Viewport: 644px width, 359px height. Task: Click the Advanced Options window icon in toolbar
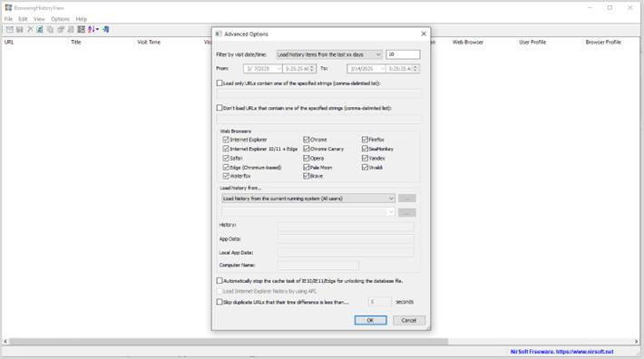point(9,30)
